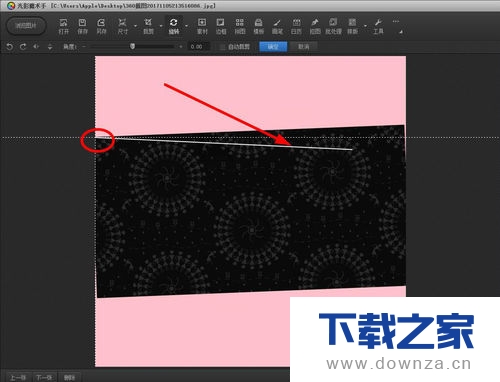Viewport: 500px width, 382px height.
Task: Click the plus icon right of angle slider
Action: [x=181, y=47]
